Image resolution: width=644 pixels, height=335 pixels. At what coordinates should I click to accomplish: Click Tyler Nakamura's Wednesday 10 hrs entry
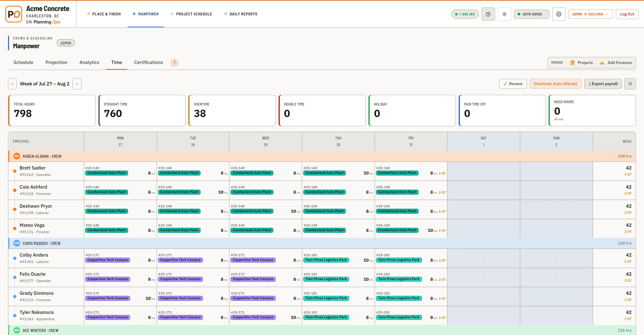(x=296, y=318)
